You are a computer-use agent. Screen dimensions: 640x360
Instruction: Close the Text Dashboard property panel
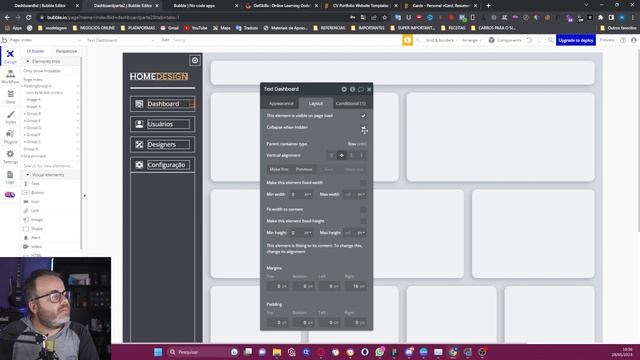point(369,89)
